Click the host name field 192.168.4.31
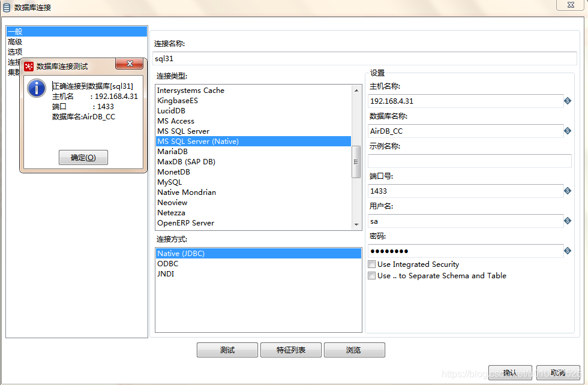 tap(466, 101)
